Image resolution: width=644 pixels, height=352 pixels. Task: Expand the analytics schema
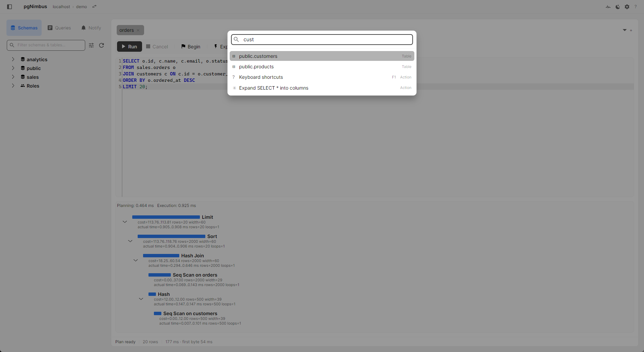(x=13, y=59)
